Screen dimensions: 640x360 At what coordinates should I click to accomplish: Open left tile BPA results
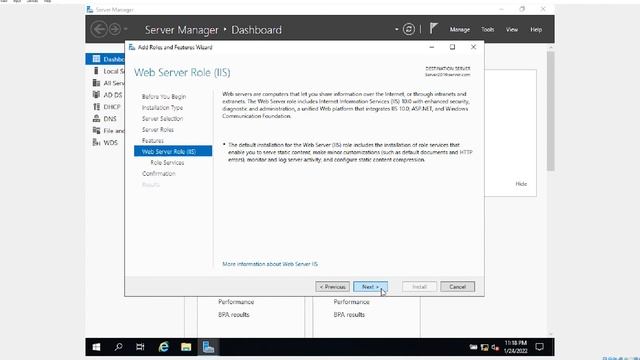point(233,315)
